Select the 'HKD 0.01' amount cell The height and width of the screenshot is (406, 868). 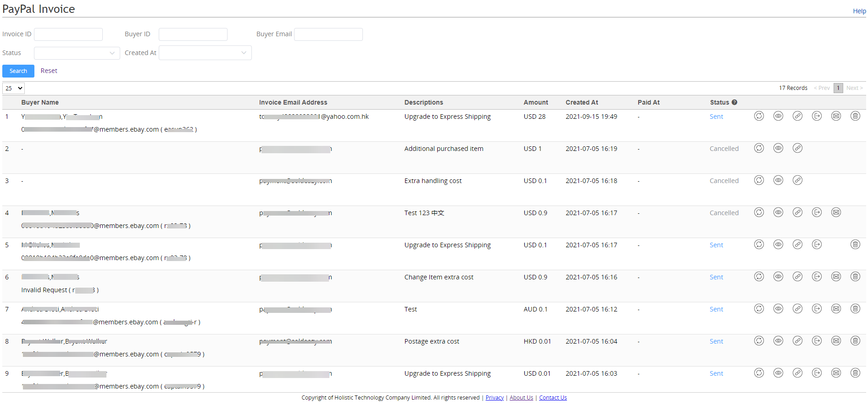(537, 341)
